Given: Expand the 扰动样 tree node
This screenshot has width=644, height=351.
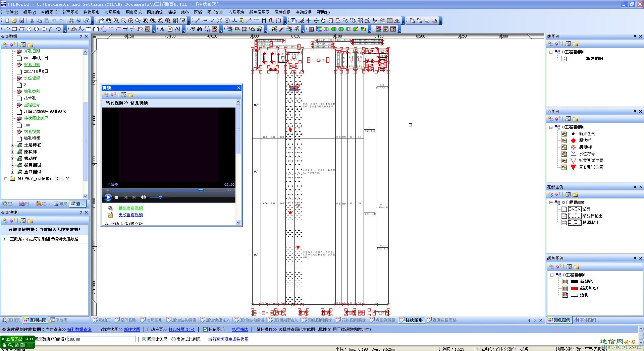Looking at the screenshot, I should coord(12,159).
